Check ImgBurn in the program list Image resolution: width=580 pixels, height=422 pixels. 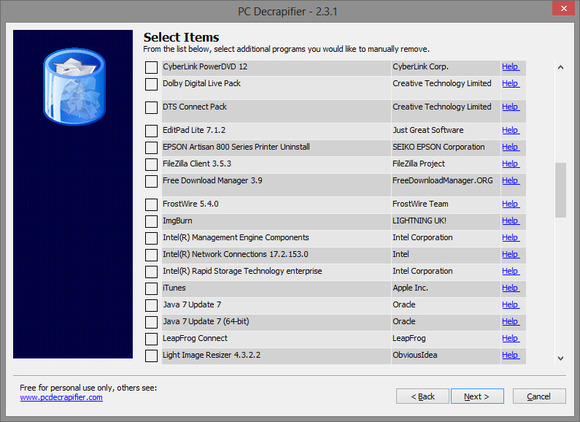151,221
